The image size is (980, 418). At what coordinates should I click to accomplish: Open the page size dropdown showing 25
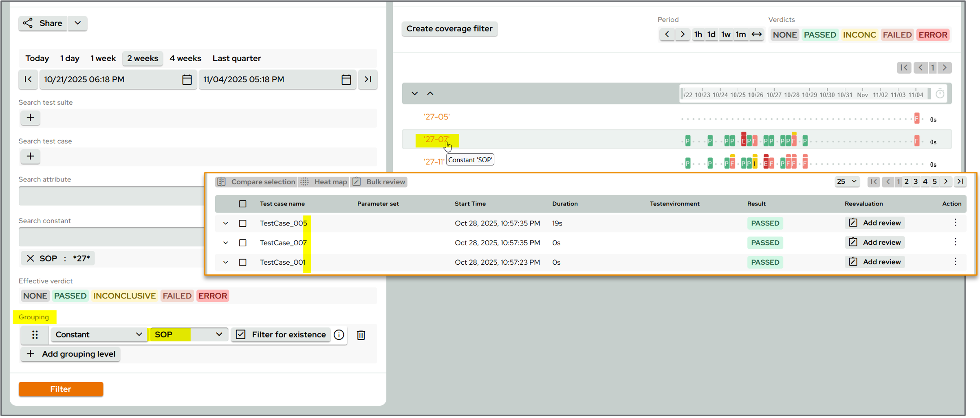click(847, 181)
